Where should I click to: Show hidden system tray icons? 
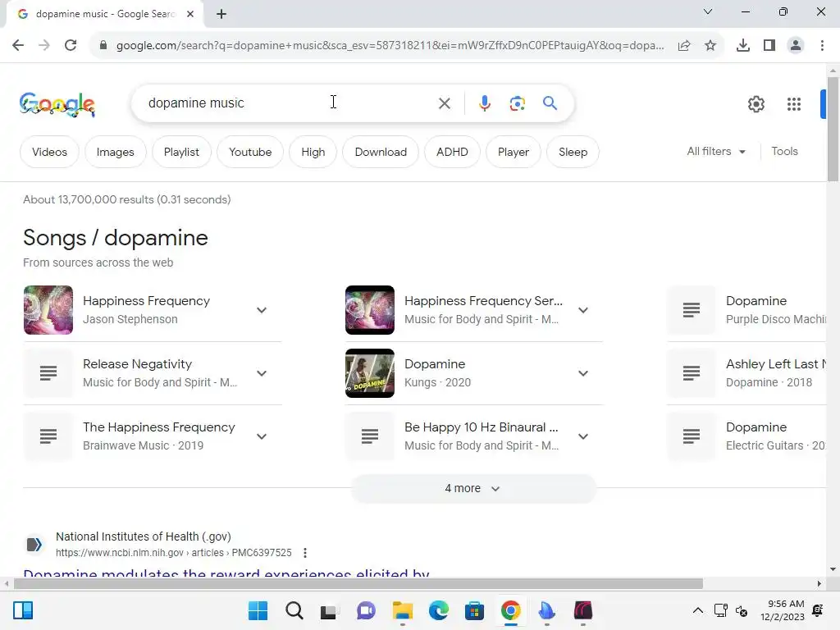tap(697, 610)
